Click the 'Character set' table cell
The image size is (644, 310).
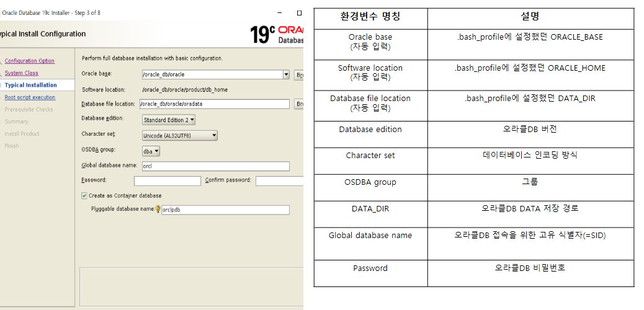tap(370, 161)
